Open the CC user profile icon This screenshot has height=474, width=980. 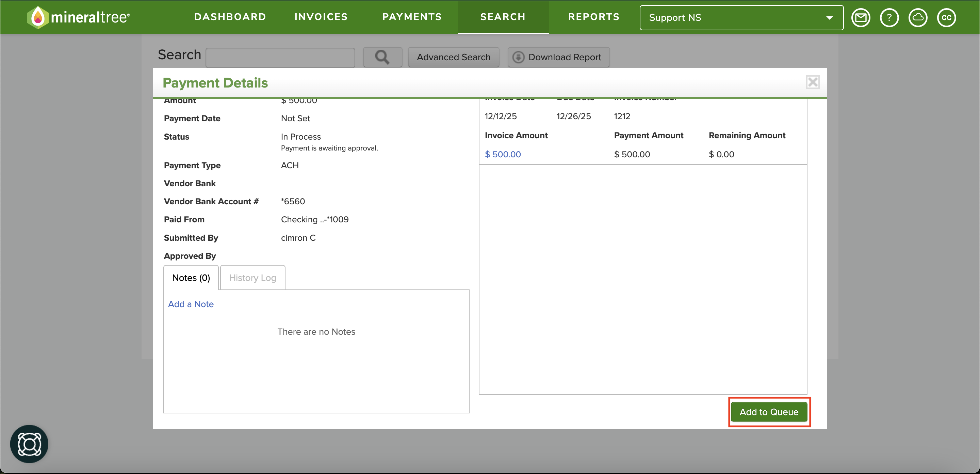tap(946, 17)
